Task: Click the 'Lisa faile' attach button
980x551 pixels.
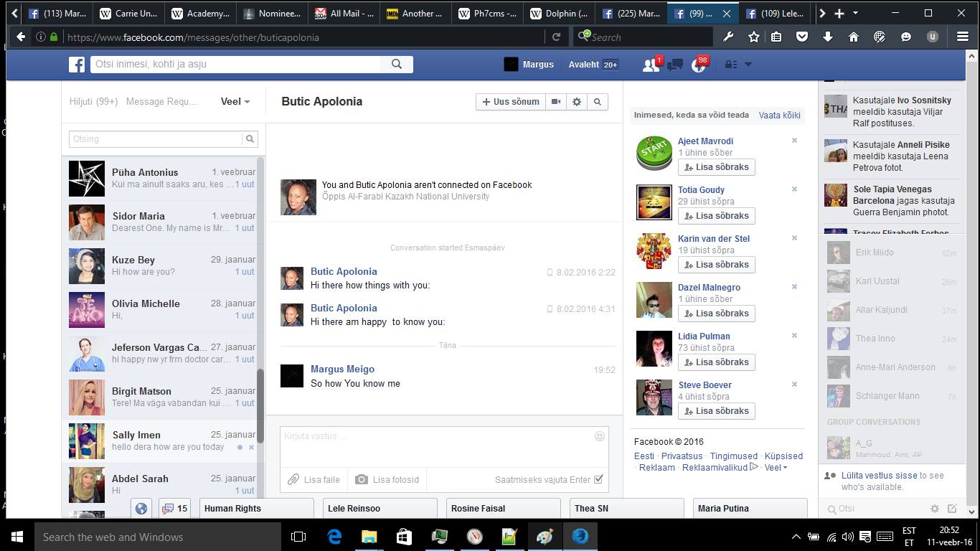Action: 314,479
